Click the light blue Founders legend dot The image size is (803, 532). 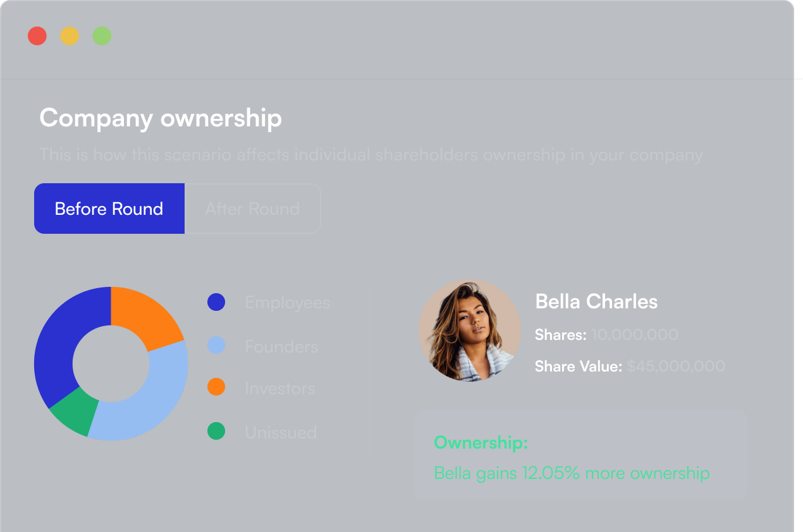click(216, 346)
